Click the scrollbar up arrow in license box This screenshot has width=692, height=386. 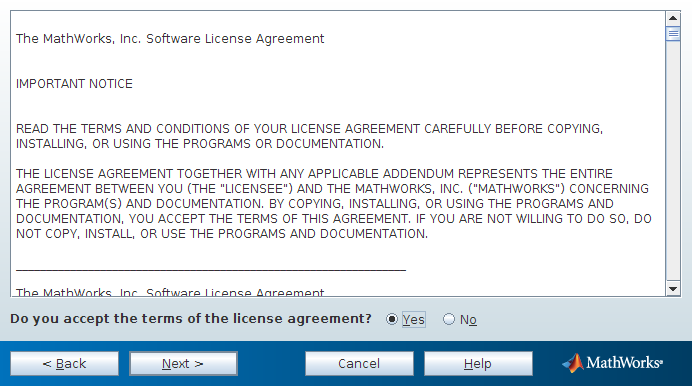pyautogui.click(x=673, y=18)
